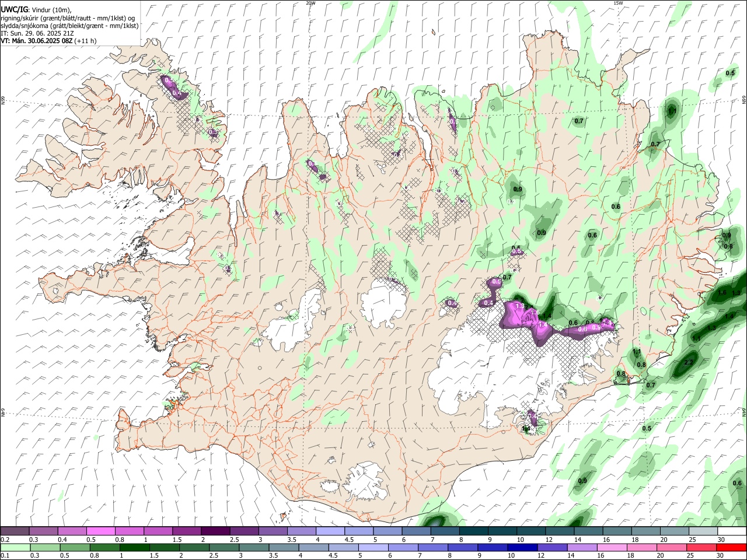Viewport: 747px width, 560px height.
Task: Click the dark navy swatch above the lower-row 10 label
Action: pyautogui.click(x=522, y=548)
